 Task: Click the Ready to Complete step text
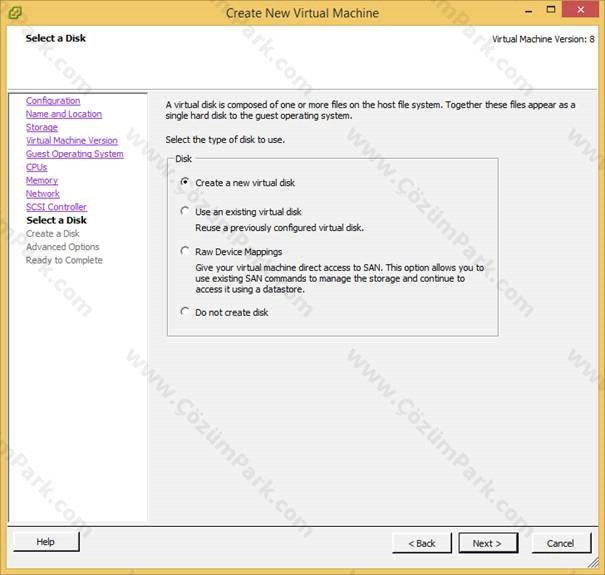64,260
